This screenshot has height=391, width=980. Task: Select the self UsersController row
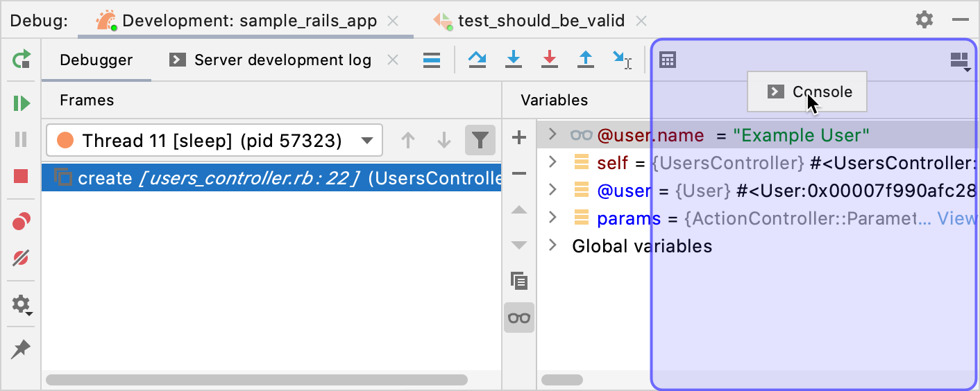pos(759,163)
